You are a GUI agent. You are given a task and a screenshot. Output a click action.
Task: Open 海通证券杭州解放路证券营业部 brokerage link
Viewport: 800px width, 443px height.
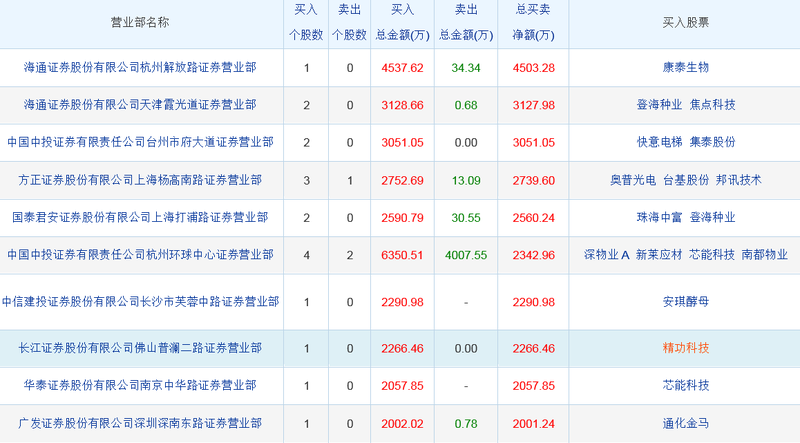point(140,68)
